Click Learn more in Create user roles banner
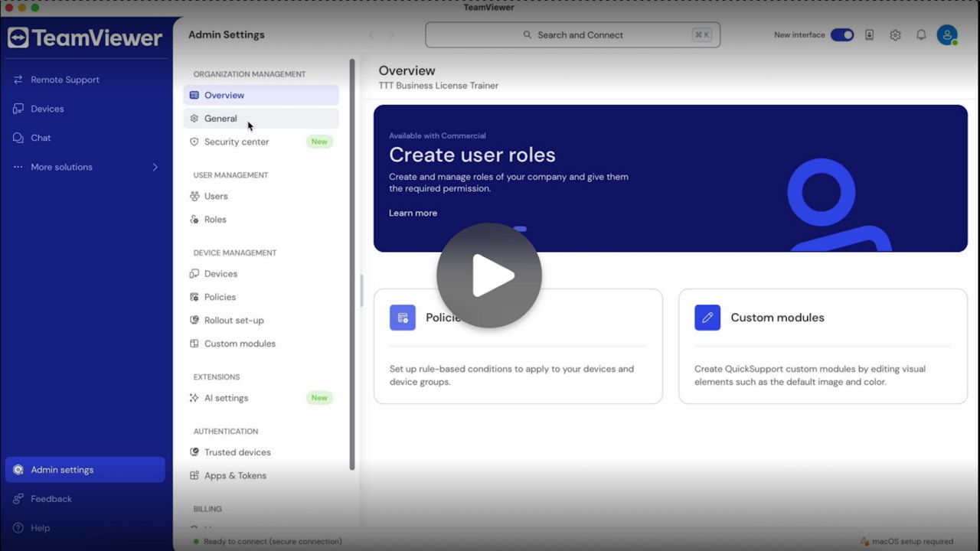 coord(413,213)
